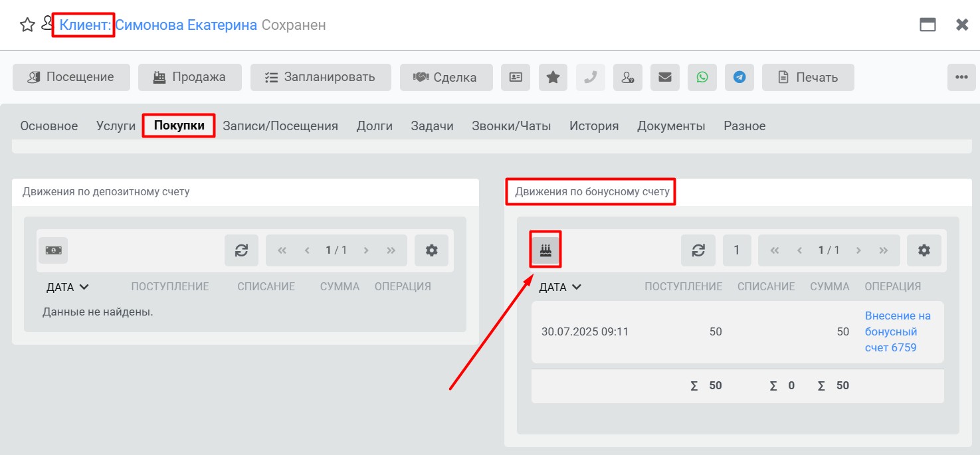980x455 pixels.
Task: Click the Посещение button
Action: pyautogui.click(x=71, y=77)
